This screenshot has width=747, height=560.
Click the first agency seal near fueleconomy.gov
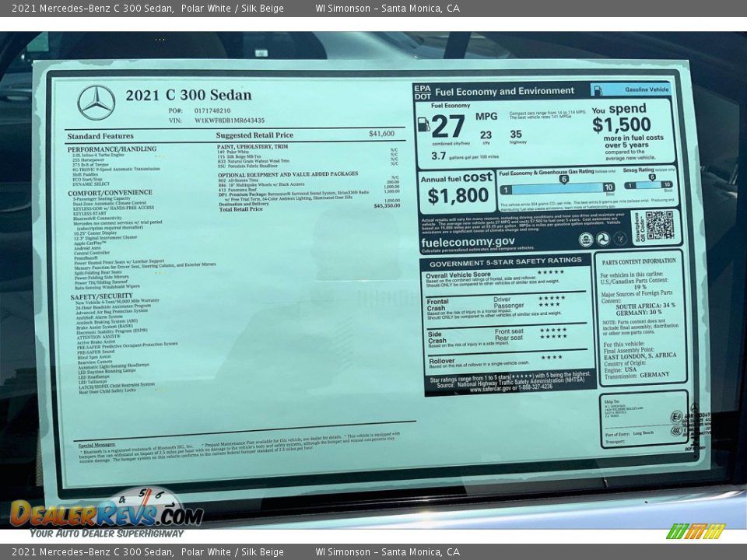(585, 240)
